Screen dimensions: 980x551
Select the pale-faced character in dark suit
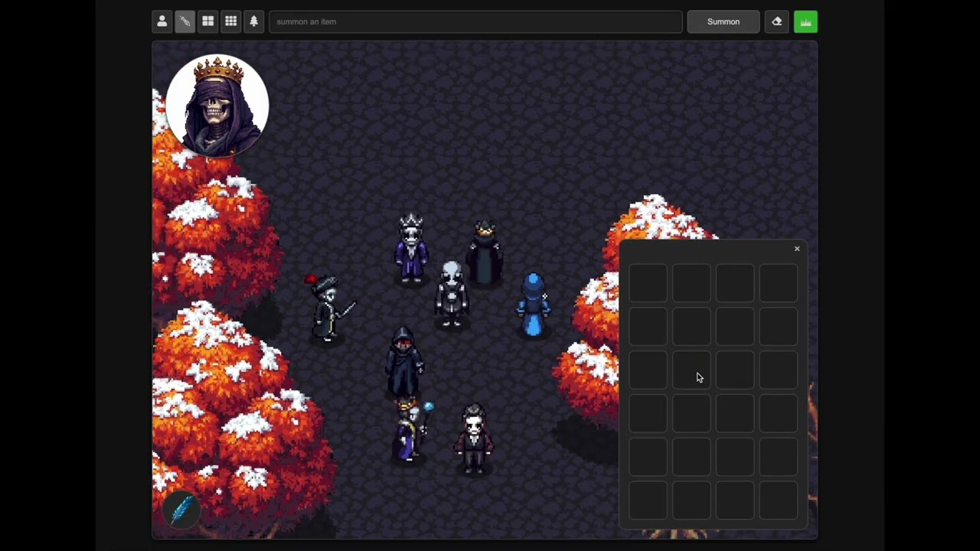coord(474,439)
